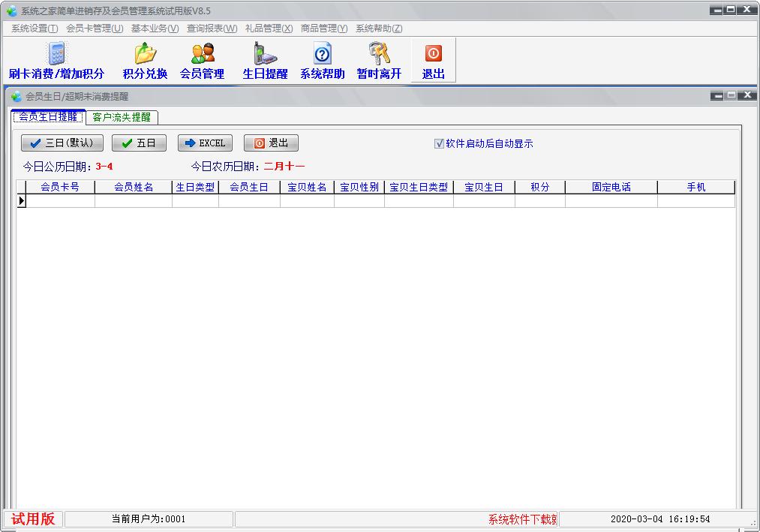Open 礼品管理 menu

click(x=269, y=29)
